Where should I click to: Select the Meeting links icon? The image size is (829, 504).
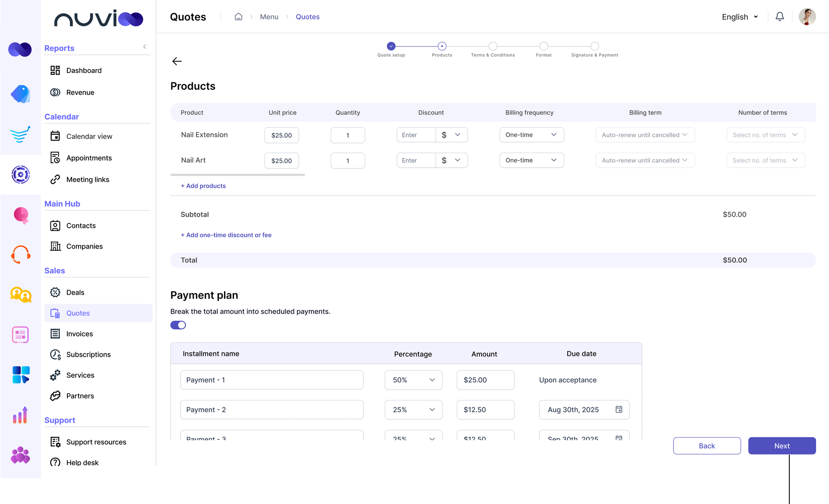click(x=55, y=180)
